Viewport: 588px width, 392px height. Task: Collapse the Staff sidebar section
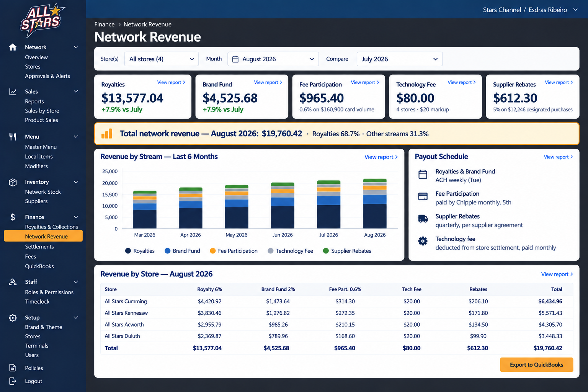click(76, 282)
